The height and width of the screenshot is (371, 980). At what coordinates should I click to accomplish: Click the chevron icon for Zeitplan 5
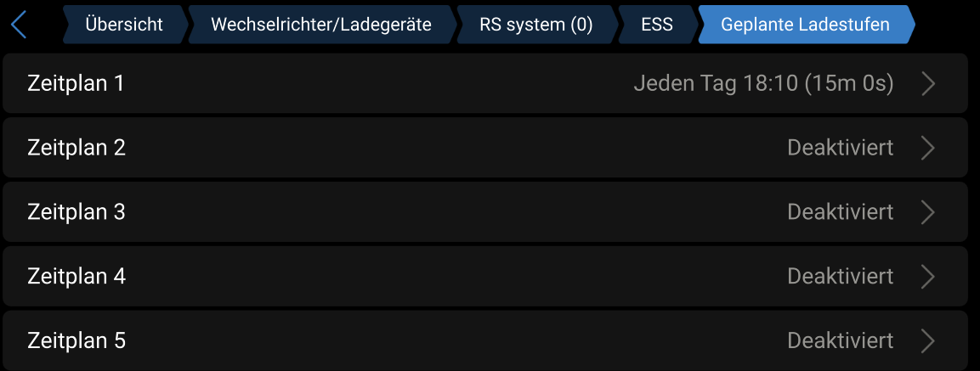click(928, 341)
